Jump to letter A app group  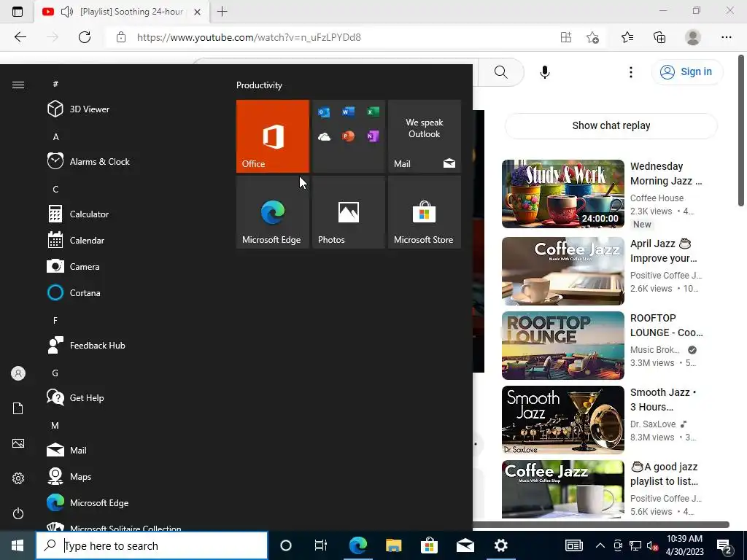tap(55, 136)
